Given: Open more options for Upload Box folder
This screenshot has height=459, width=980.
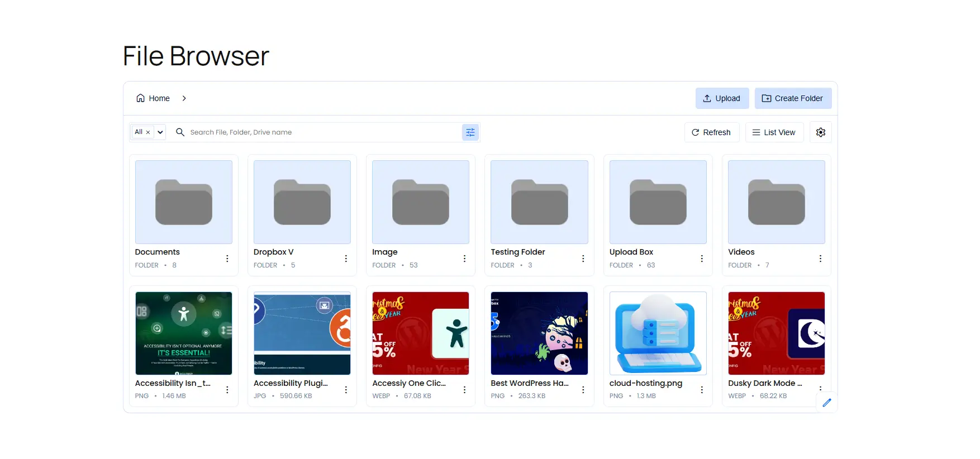Looking at the screenshot, I should (x=702, y=259).
